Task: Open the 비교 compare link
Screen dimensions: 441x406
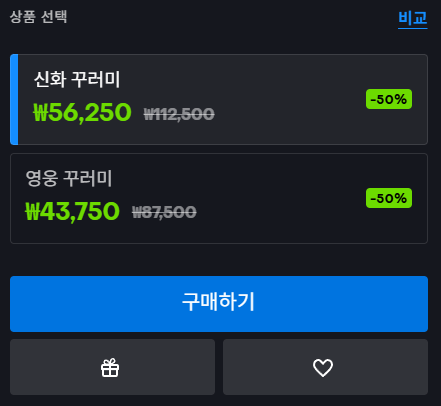Action: pyautogui.click(x=413, y=18)
